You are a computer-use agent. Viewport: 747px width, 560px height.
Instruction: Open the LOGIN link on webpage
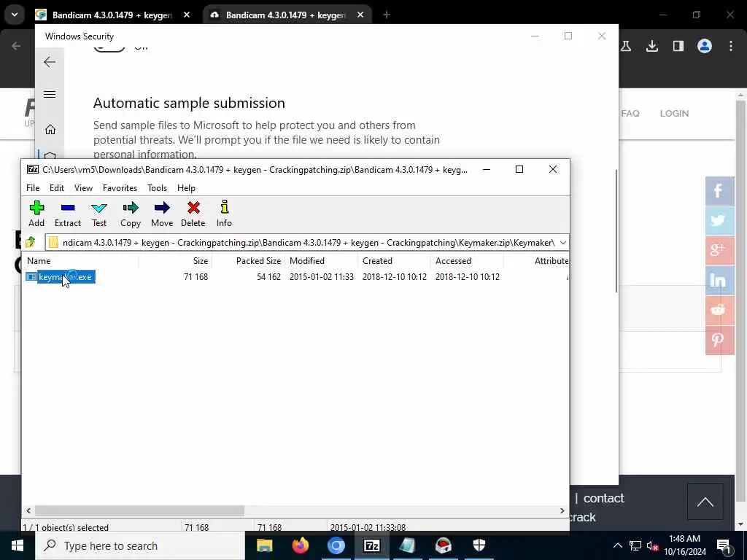(674, 113)
